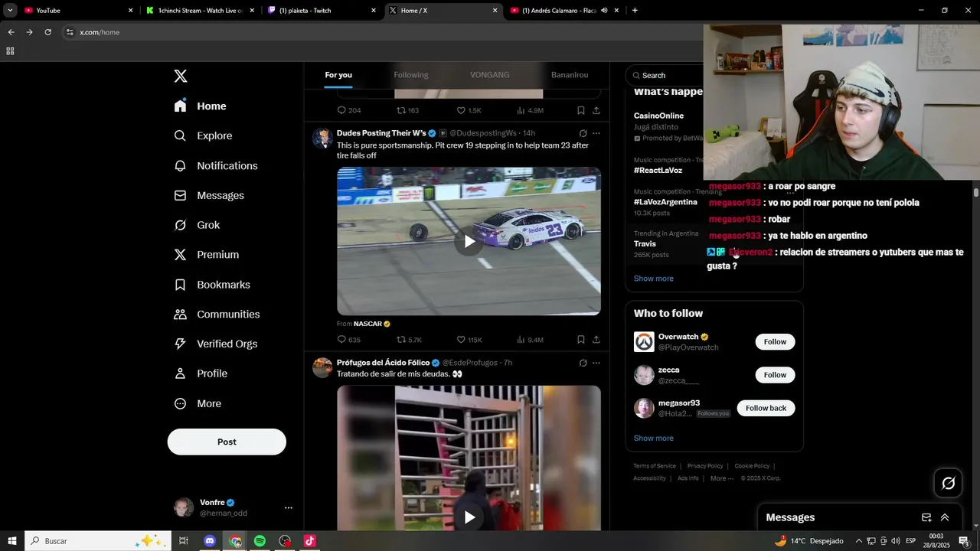This screenshot has height=551, width=980.
Task: Open account menu dots beside Vonfre
Action: pyautogui.click(x=289, y=507)
